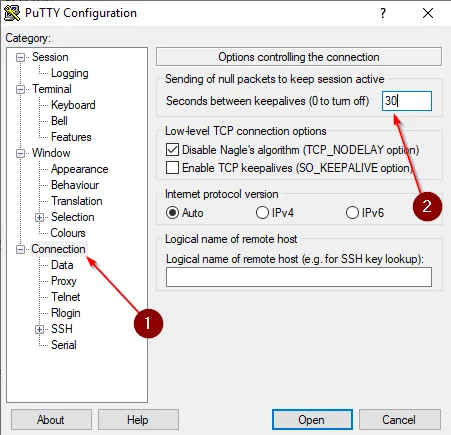Open the Colours category

(x=68, y=233)
